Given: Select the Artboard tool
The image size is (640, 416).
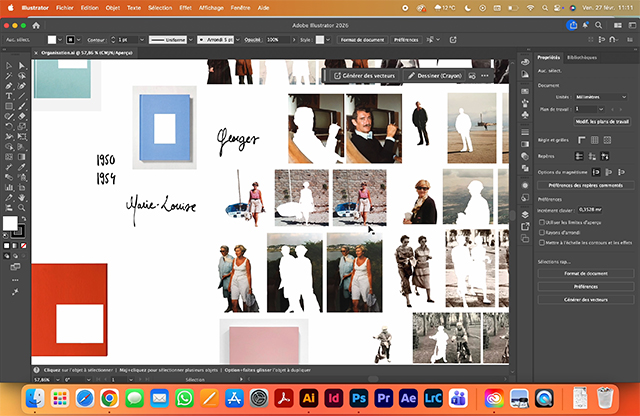Looking at the screenshot, I should point(22,187).
